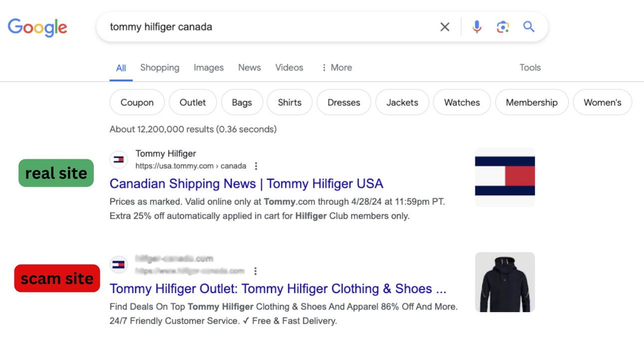Click favicon of the blurred second result

(x=119, y=264)
